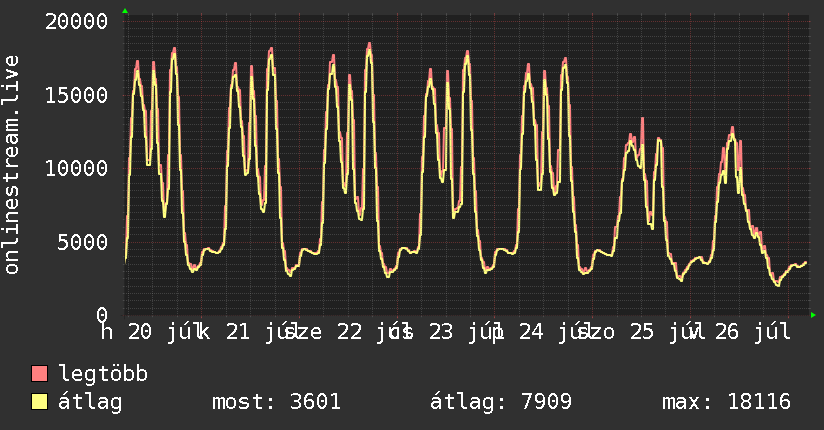Click the most: 3601 value
The image size is (824, 430).
[276, 402]
